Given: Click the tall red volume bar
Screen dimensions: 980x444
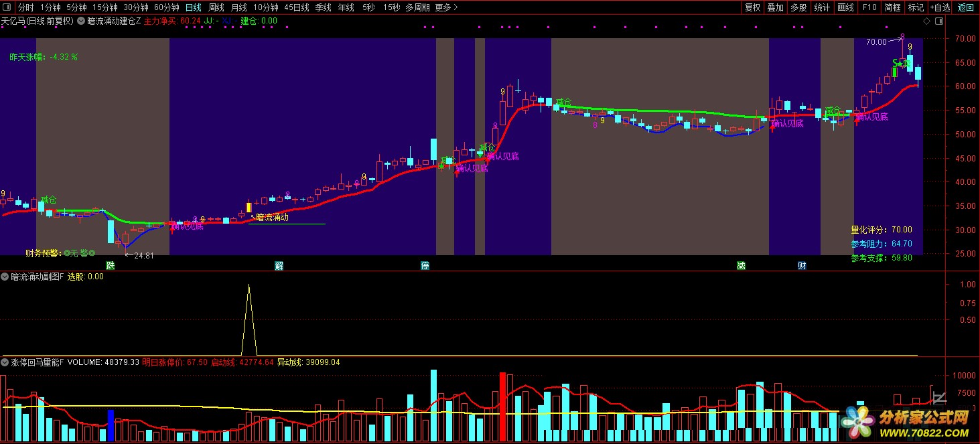Looking at the screenshot, I should point(502,406).
